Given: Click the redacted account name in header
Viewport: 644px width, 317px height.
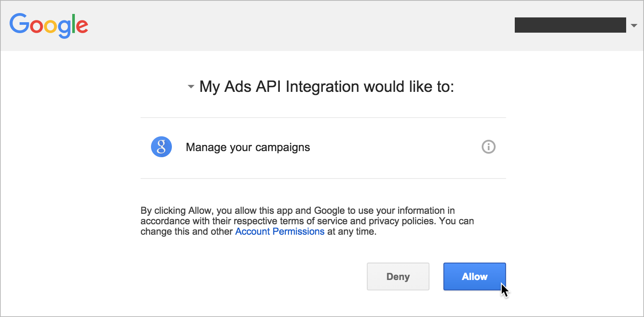Looking at the screenshot, I should (570, 25).
